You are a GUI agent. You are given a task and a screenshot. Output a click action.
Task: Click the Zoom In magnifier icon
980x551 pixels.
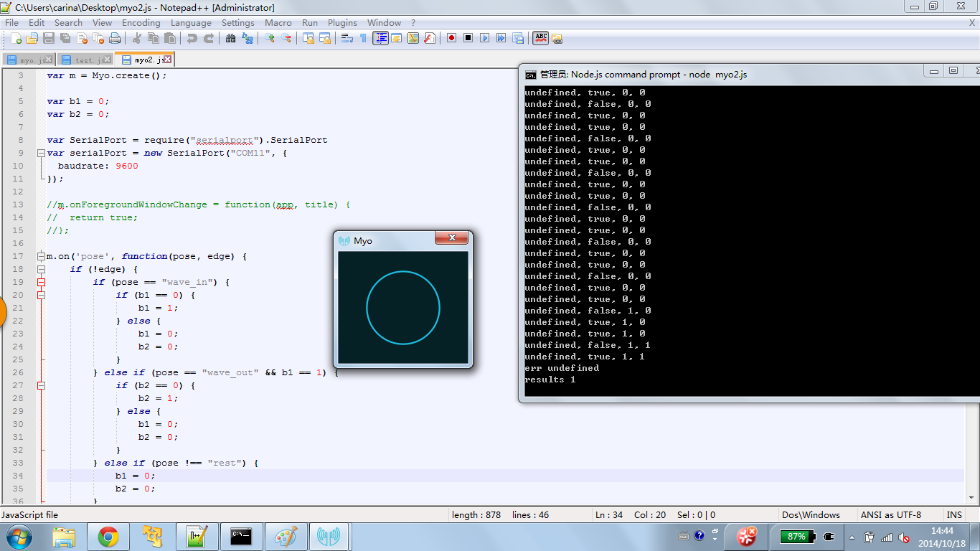pyautogui.click(x=270, y=38)
